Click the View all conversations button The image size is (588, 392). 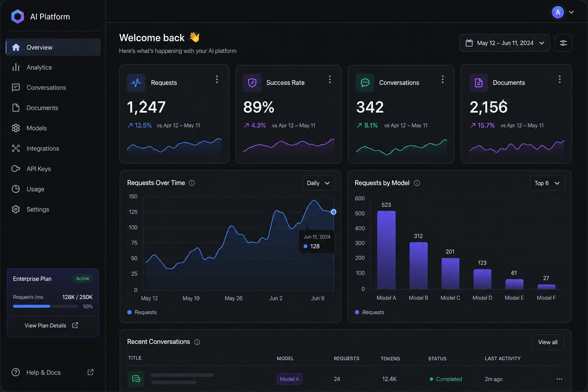tap(548, 342)
